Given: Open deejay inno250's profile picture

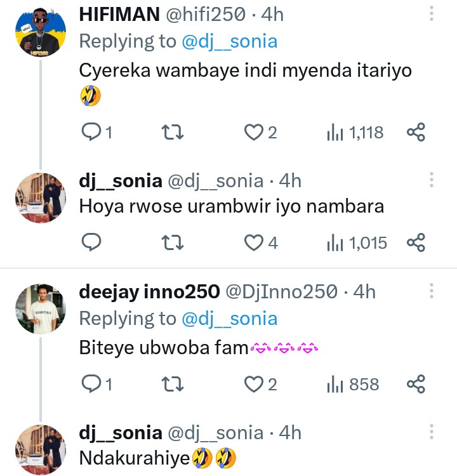Looking at the screenshot, I should [40, 309].
